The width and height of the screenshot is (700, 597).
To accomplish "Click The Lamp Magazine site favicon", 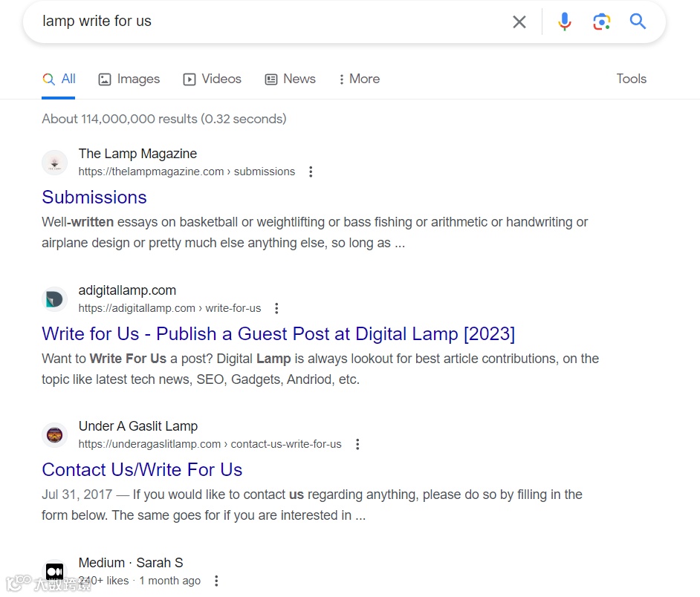I will (x=54, y=163).
